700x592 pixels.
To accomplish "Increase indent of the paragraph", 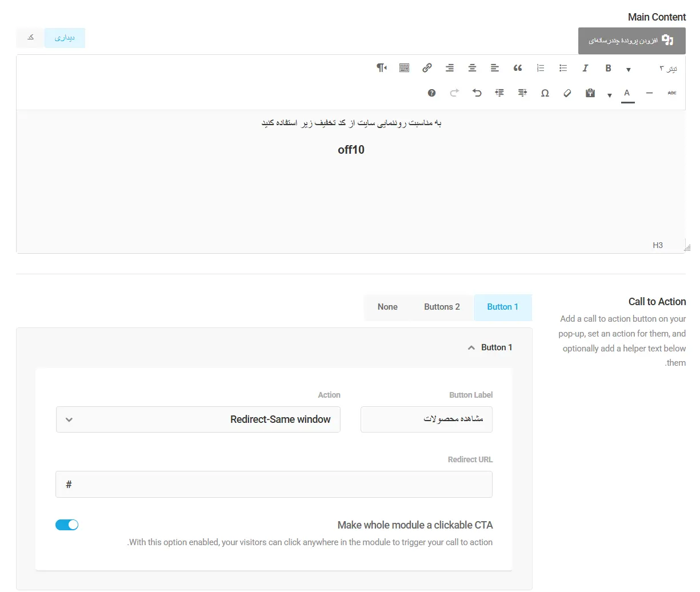I will click(x=499, y=93).
